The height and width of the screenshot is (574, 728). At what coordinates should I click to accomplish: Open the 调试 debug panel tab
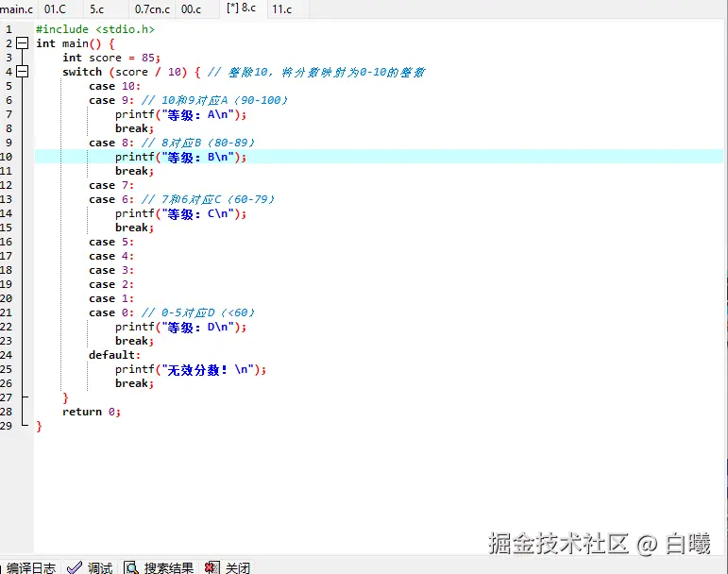coord(100,568)
